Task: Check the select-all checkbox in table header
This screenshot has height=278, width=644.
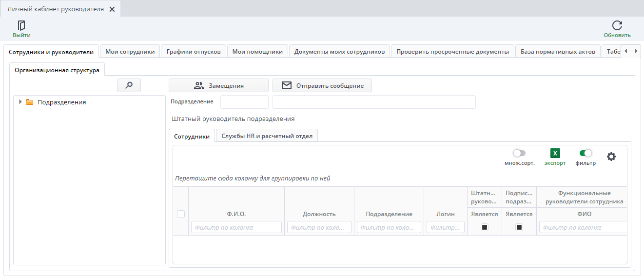Action: (181, 214)
